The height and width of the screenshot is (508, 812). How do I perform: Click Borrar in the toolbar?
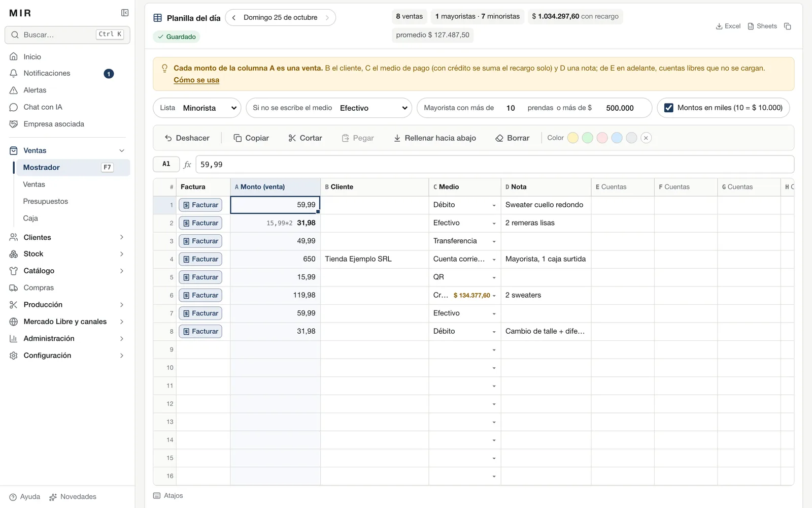512,138
